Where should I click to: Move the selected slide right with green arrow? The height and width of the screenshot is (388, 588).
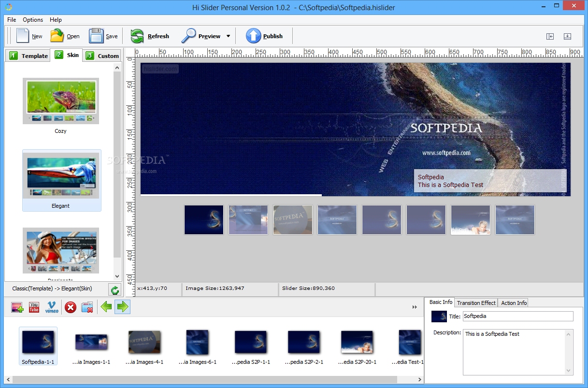[123, 307]
